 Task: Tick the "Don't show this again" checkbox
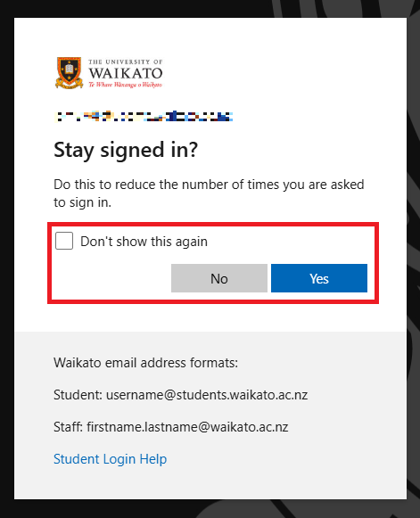(64, 241)
